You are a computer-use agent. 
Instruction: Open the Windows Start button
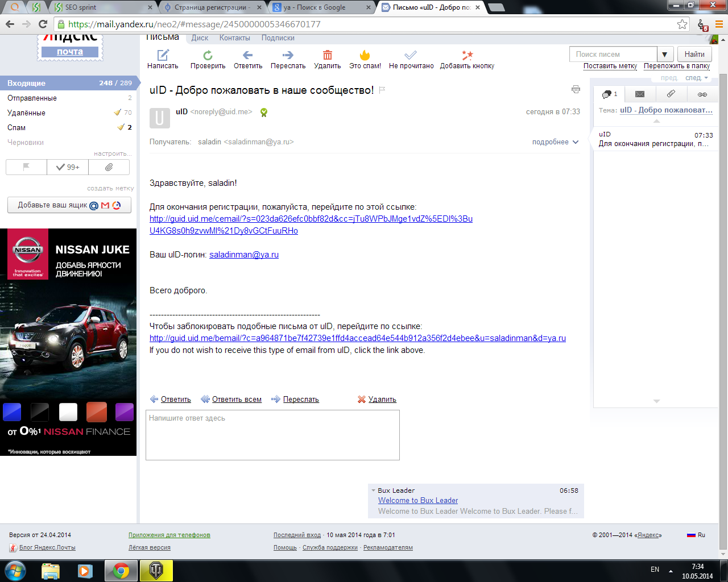click(x=15, y=571)
